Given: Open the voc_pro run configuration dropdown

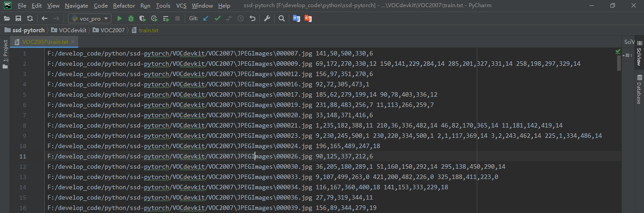Looking at the screenshot, I should pos(89,18).
